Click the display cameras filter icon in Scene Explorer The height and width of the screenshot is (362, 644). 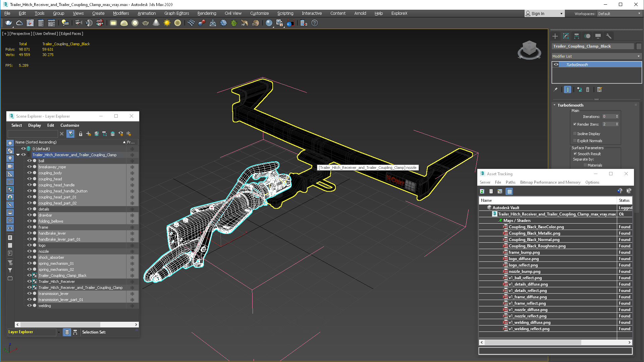coord(10,166)
